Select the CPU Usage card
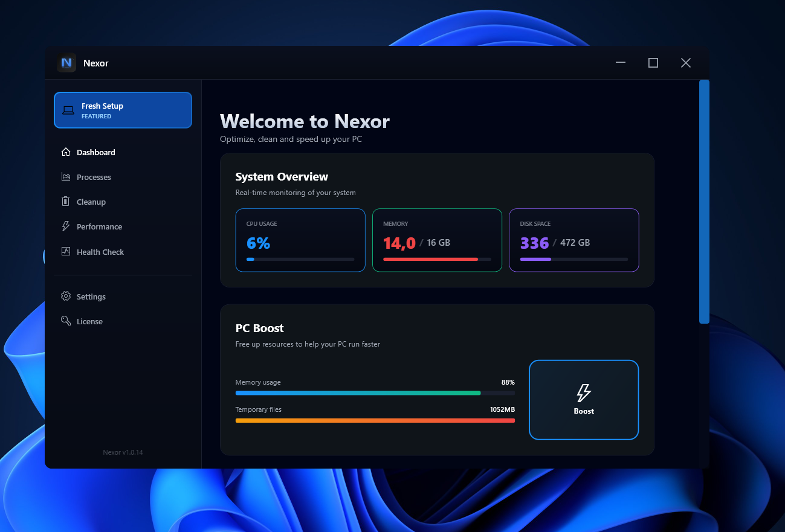The height and width of the screenshot is (532, 785). (300, 240)
